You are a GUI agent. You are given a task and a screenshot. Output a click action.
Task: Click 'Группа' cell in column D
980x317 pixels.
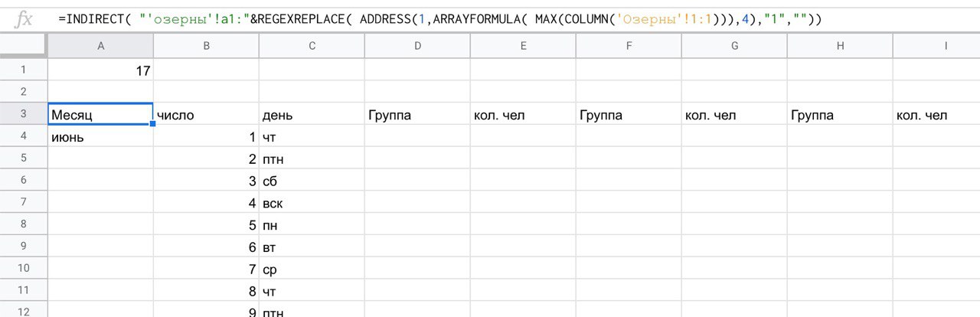[417, 114]
